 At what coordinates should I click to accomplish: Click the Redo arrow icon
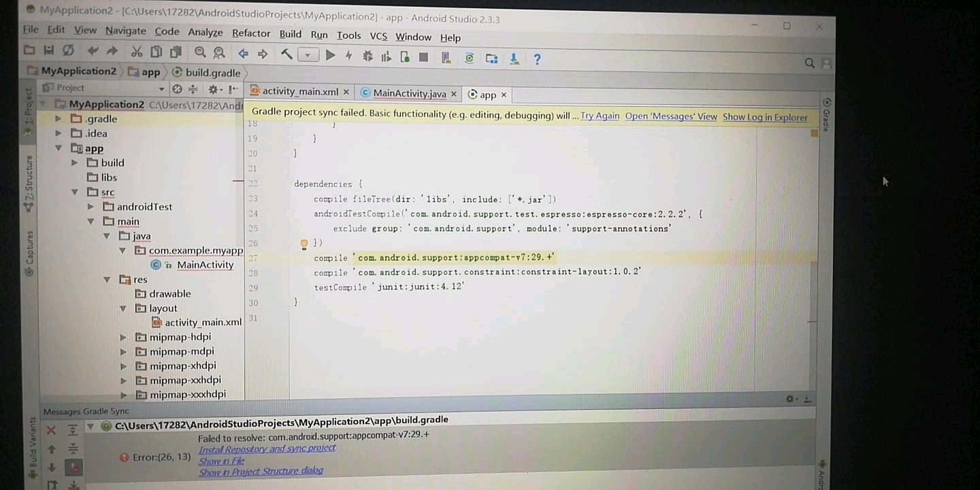tap(112, 51)
